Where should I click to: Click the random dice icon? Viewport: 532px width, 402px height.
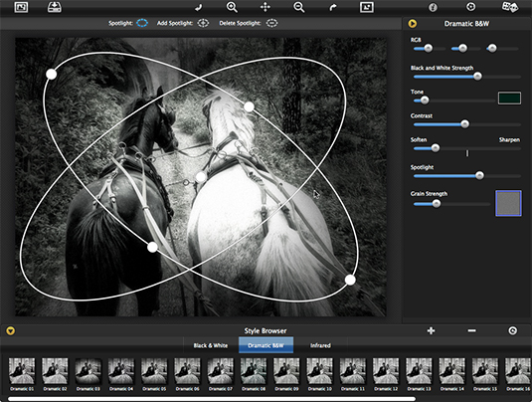click(509, 7)
